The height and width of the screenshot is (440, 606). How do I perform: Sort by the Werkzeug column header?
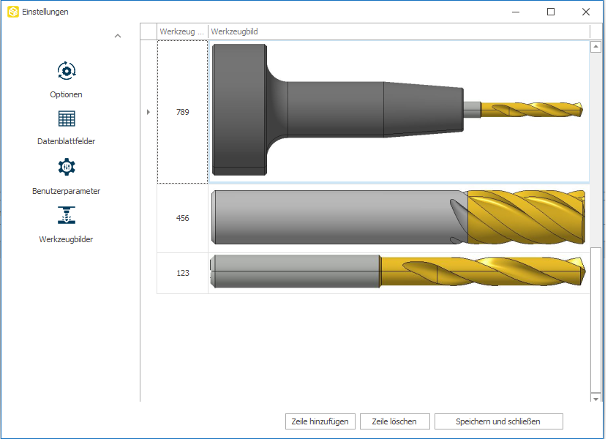pyautogui.click(x=182, y=32)
